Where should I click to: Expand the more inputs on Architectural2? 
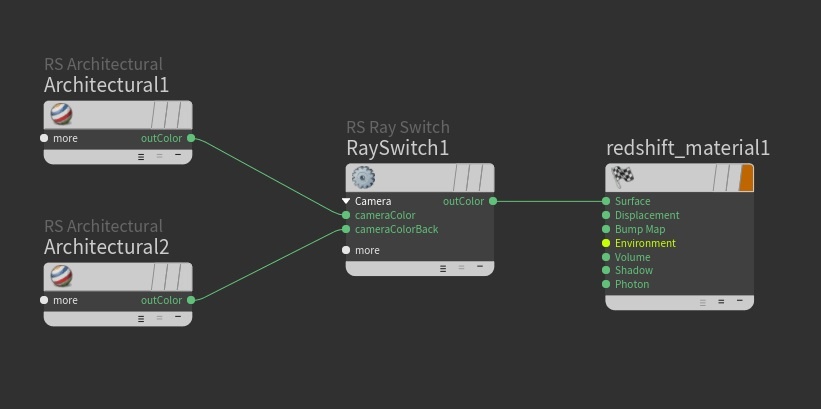coord(44,300)
